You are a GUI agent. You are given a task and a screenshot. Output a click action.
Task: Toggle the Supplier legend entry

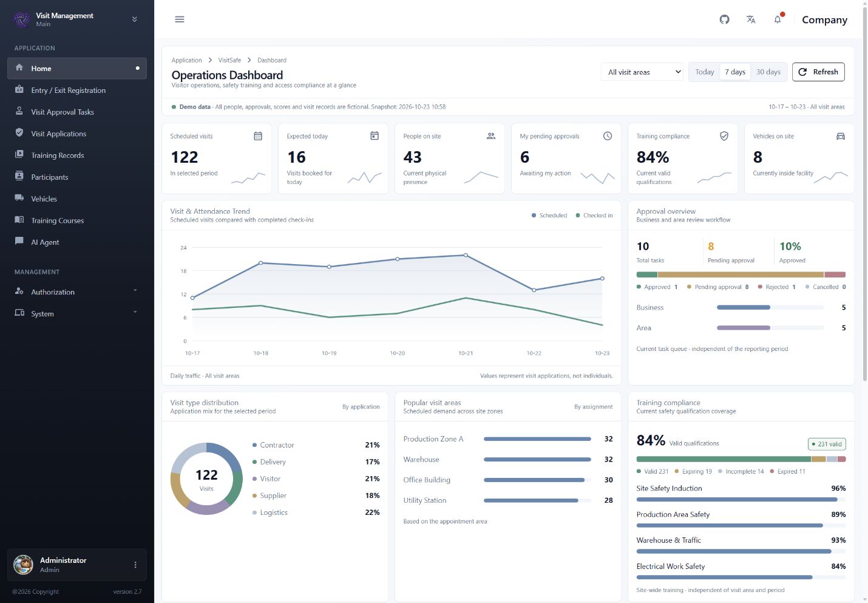coord(270,496)
